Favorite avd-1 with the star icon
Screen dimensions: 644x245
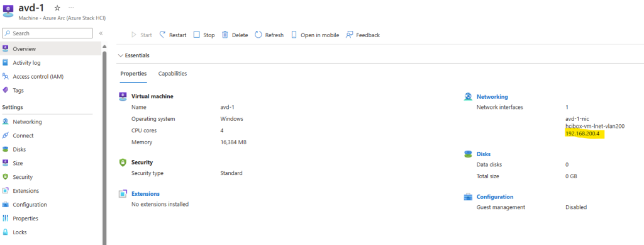point(57,8)
